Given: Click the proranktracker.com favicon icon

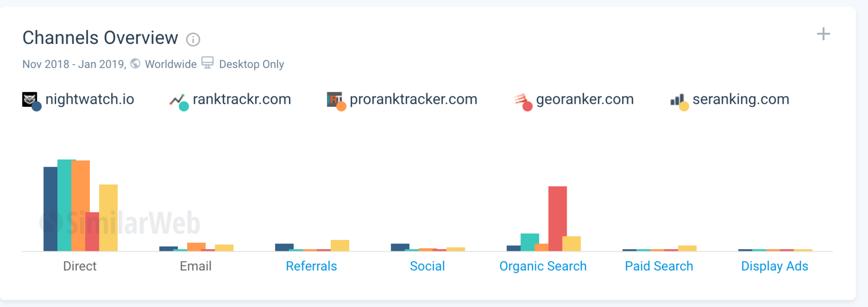Looking at the screenshot, I should tap(334, 99).
